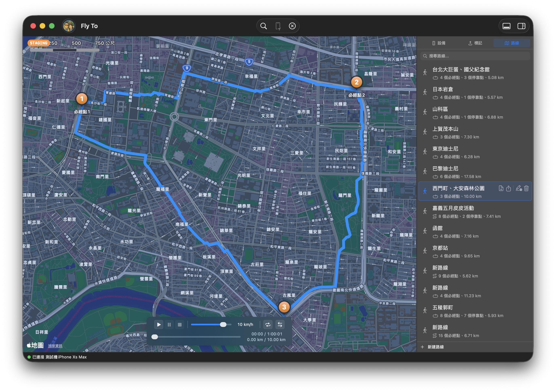Image resolution: width=556 pixels, height=392 pixels.
Task: Click the loop type icon under 嘉義五月皮皮活動
Action: tap(435, 217)
